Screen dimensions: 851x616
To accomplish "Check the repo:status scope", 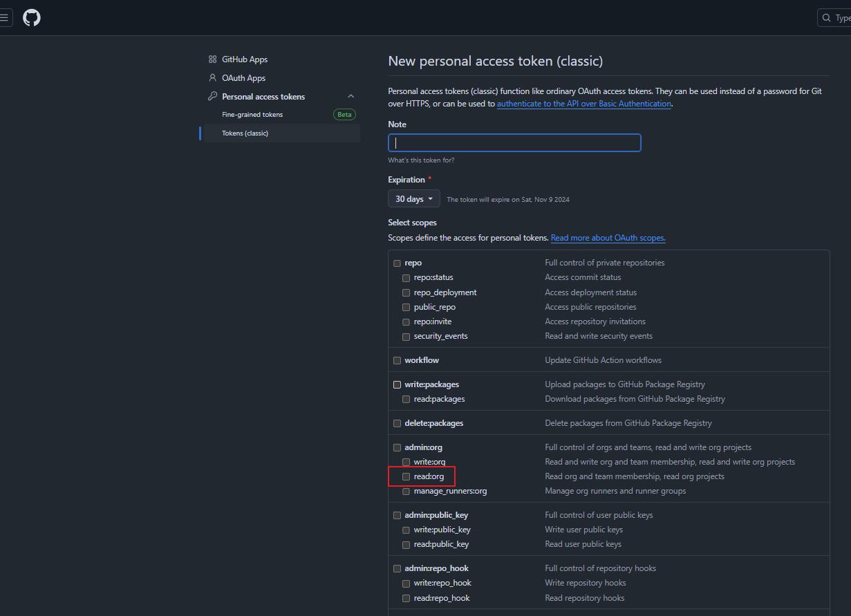I will point(406,278).
